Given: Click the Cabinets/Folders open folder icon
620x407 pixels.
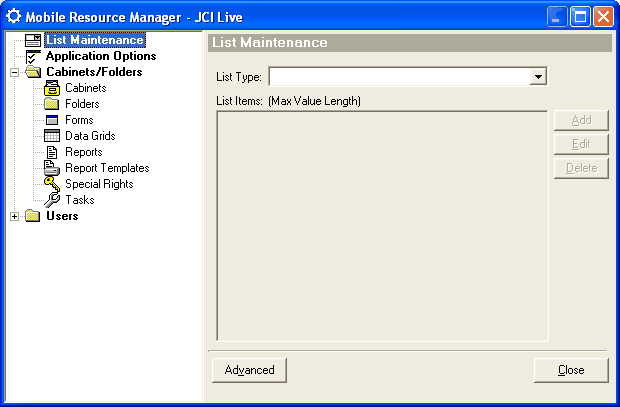Looking at the screenshot, I should click(x=33, y=72).
